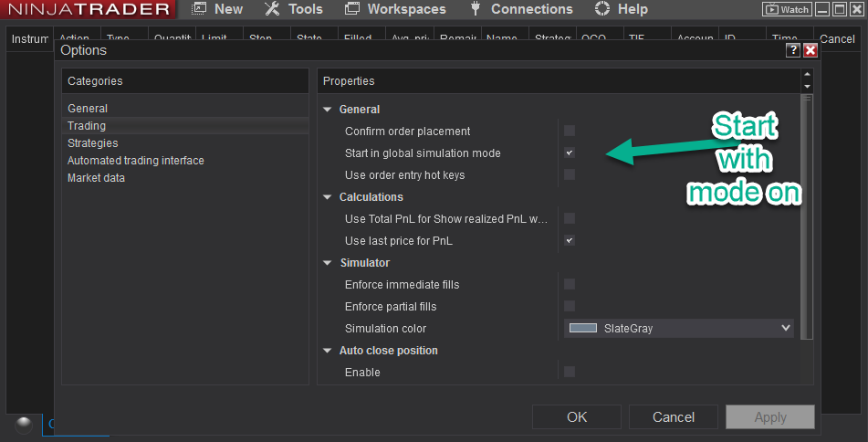
Task: Click the Connections plug icon
Action: (476, 9)
